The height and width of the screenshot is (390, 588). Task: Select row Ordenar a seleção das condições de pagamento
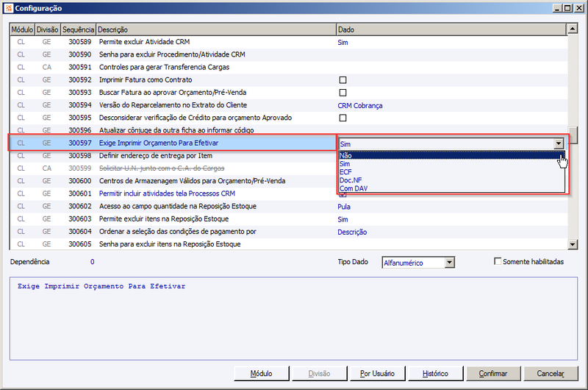click(288, 232)
